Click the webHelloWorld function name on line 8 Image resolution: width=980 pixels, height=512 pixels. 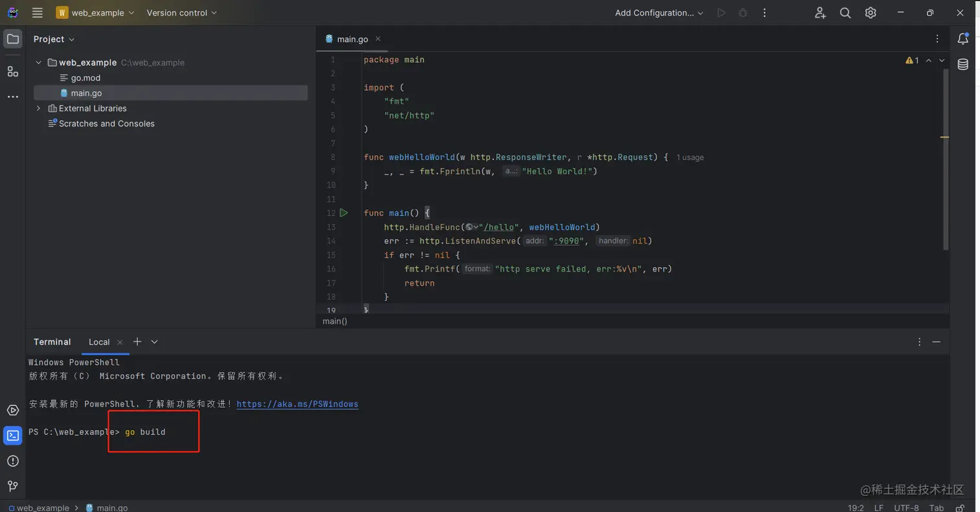pos(422,157)
